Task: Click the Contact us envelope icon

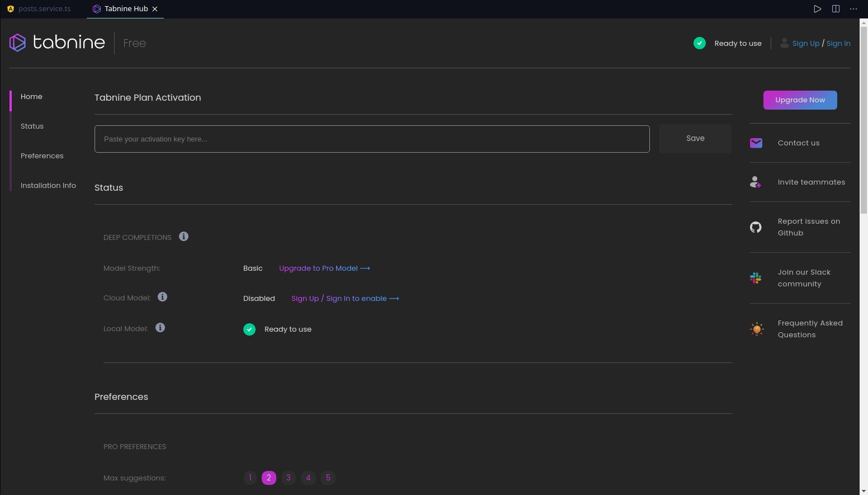Action: 756,143
